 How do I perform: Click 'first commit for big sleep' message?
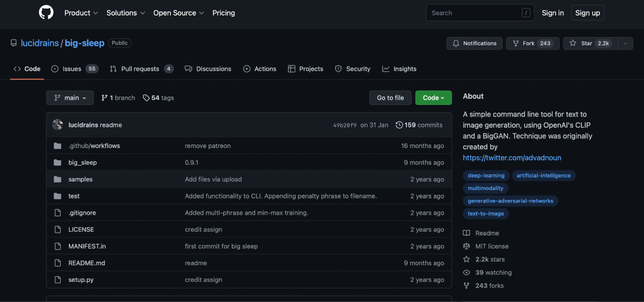tap(221, 246)
